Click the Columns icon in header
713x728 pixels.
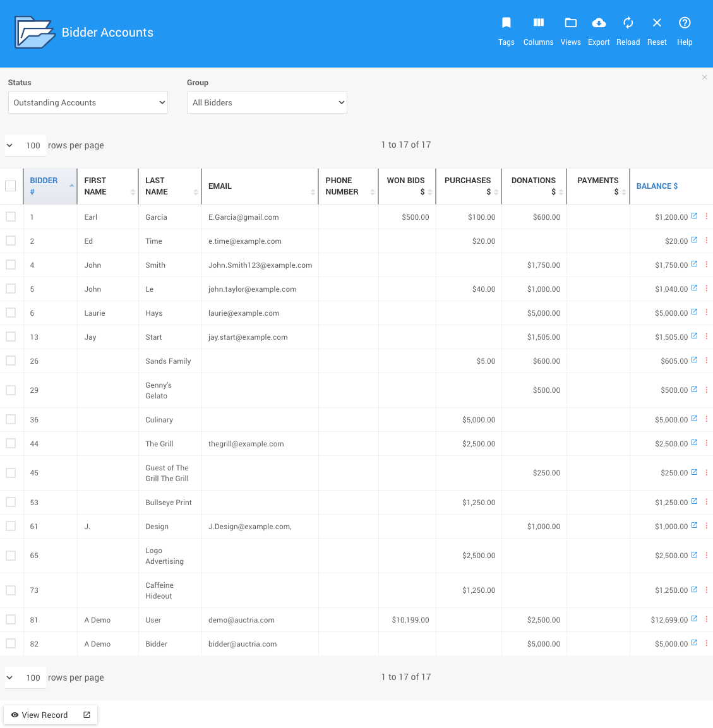538,23
